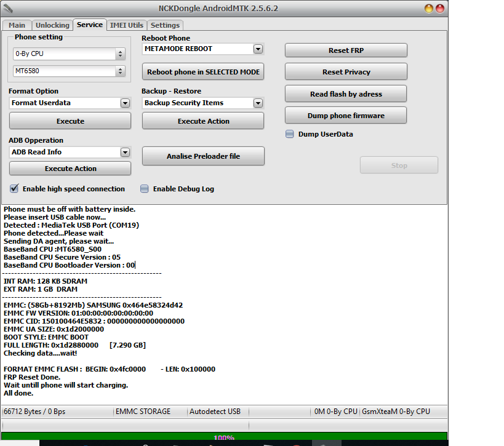
Task: Click 'Autodetect USB' status bar entry
Action: [215, 412]
